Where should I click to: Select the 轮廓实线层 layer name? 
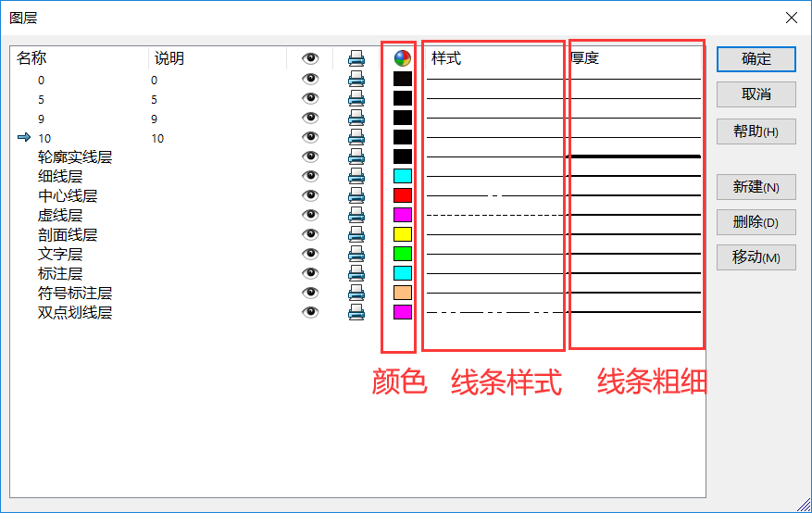pyautogui.click(x=75, y=156)
